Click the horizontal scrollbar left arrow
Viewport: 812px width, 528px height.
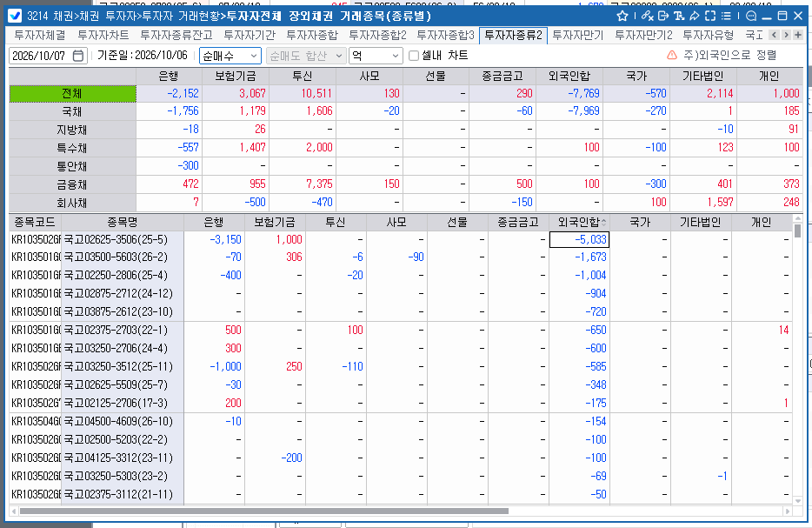(14, 511)
